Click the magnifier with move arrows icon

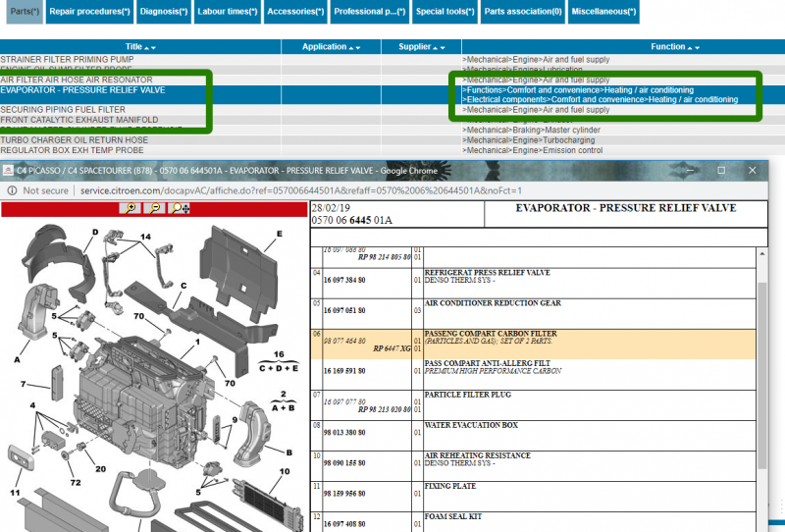(x=181, y=208)
